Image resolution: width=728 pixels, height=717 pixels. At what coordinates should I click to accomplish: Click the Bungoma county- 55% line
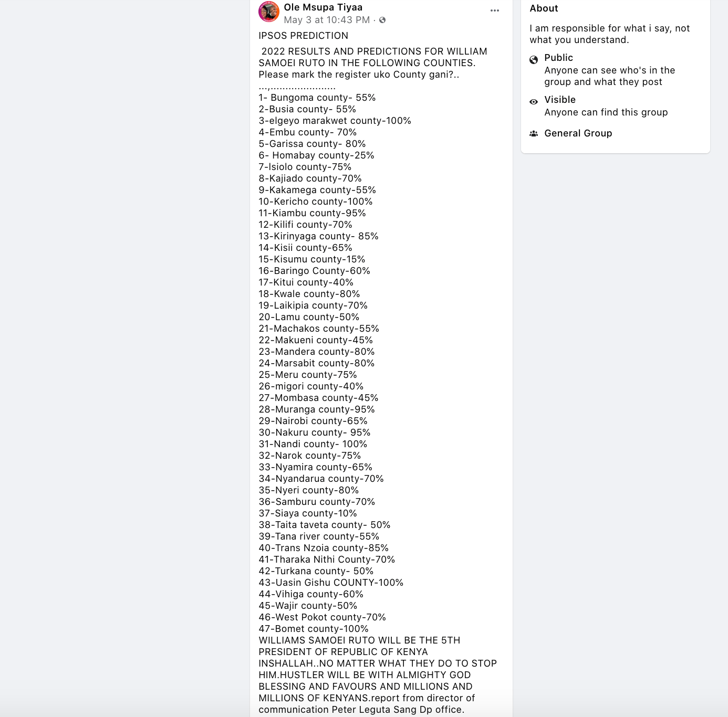tap(317, 98)
